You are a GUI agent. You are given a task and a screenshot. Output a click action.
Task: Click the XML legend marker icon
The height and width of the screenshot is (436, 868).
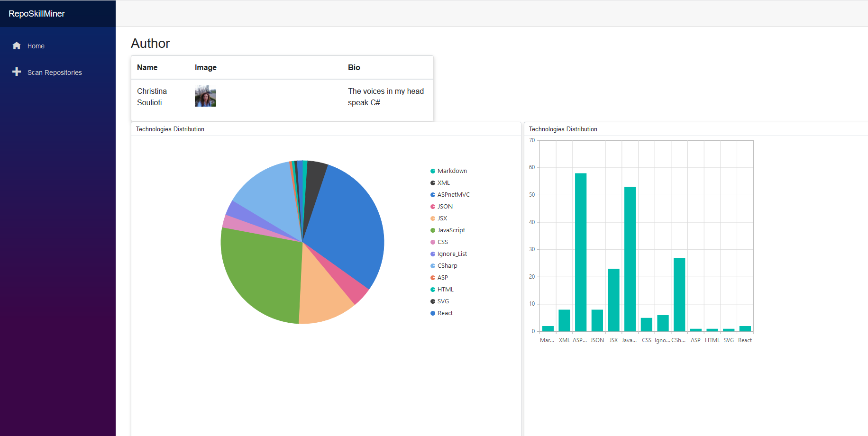(433, 183)
